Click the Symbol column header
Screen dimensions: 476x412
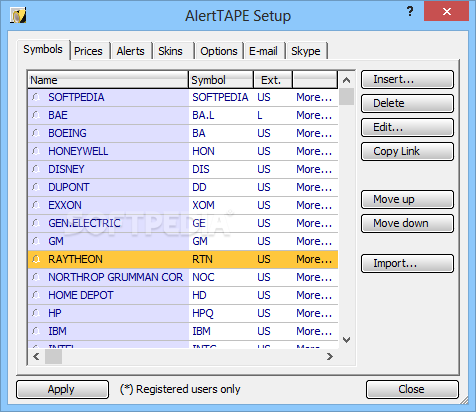point(221,80)
